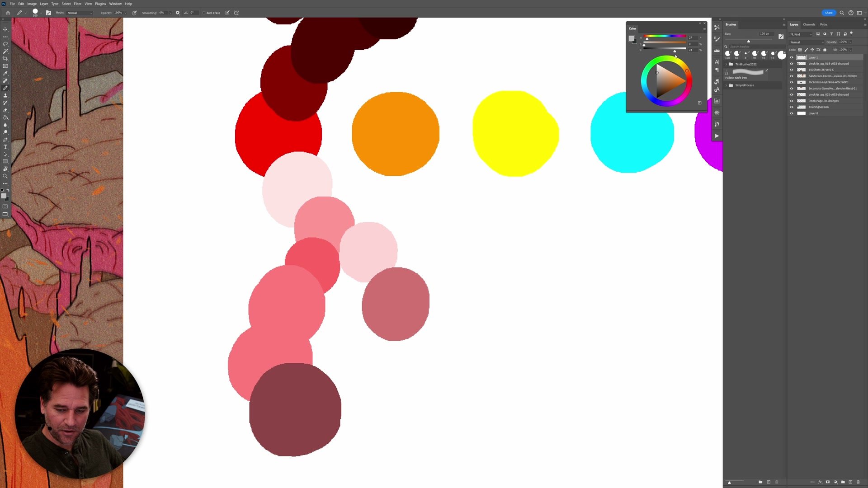Hide Layer 1 visibility eye

tap(792, 57)
